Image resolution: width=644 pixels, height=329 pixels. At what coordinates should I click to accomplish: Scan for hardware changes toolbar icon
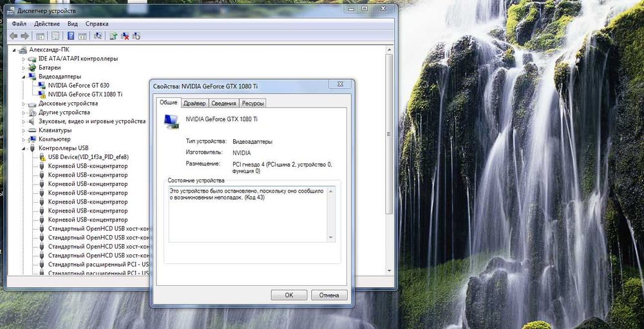pos(98,36)
